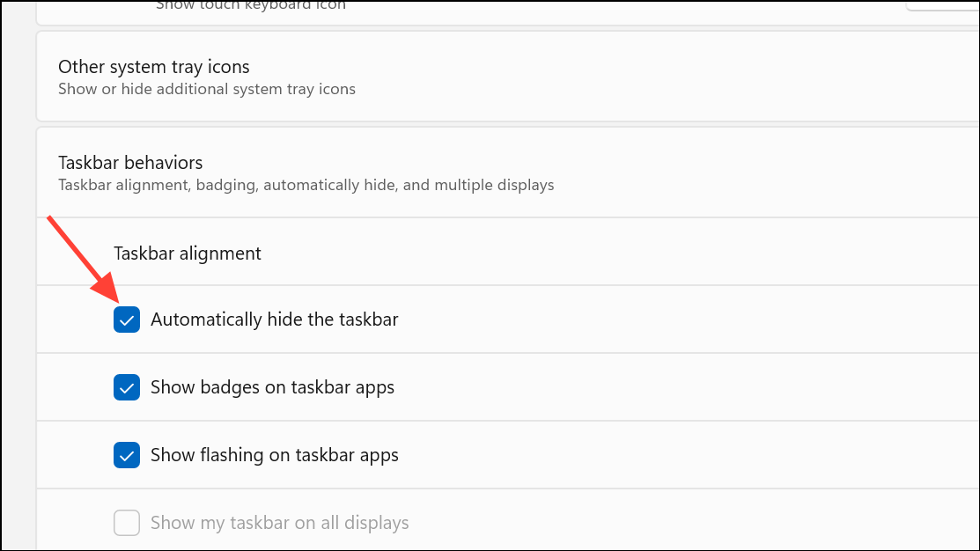Screen dimensions: 980x551
Task: Click the Show badges on taskbar apps text
Action: (272, 387)
